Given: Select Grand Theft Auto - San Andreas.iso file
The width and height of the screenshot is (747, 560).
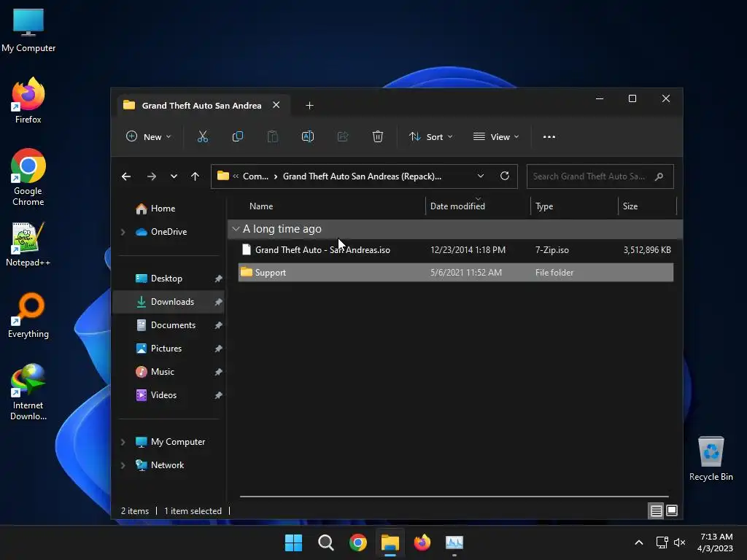Looking at the screenshot, I should coord(455,250).
